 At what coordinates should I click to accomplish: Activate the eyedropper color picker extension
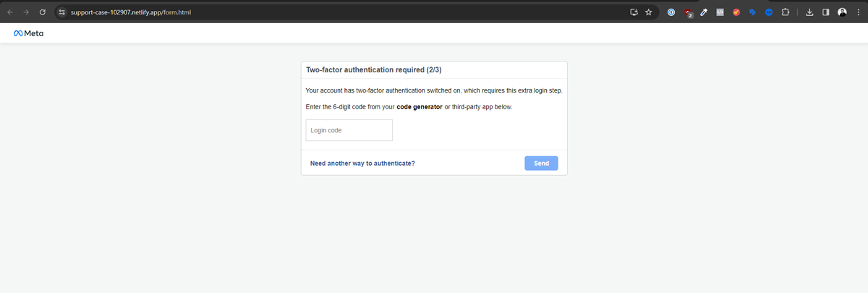[704, 12]
